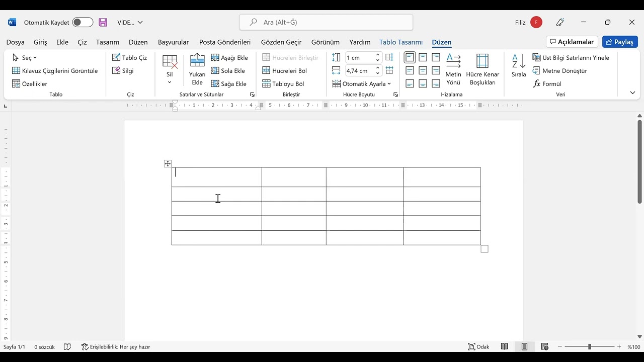This screenshot has width=644, height=362.
Task: Open the Gözden Geçir tab
Action: click(281, 42)
